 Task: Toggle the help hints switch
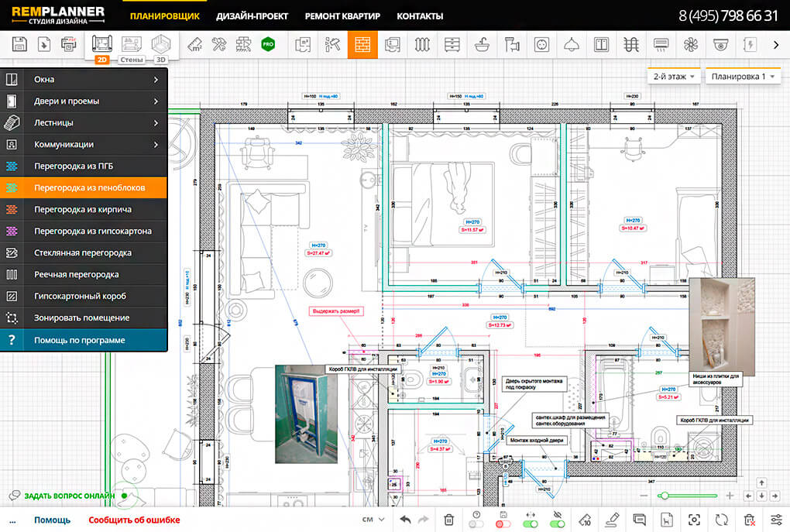pos(476,524)
